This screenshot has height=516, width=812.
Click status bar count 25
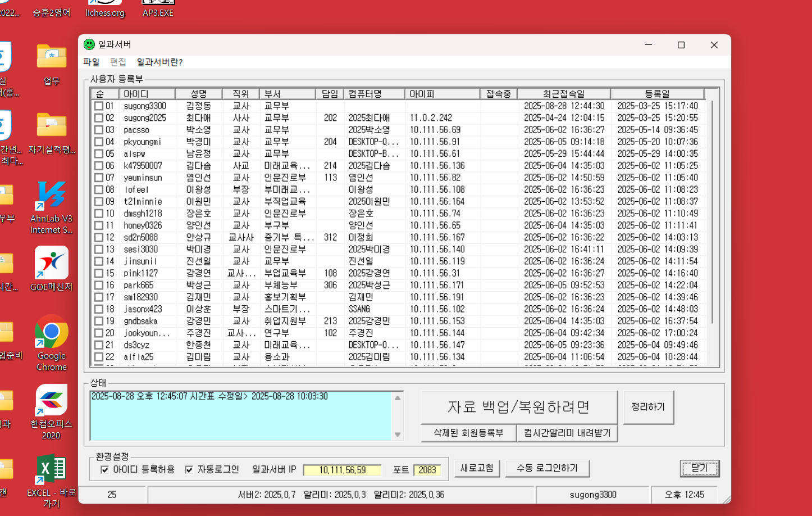pyautogui.click(x=112, y=495)
